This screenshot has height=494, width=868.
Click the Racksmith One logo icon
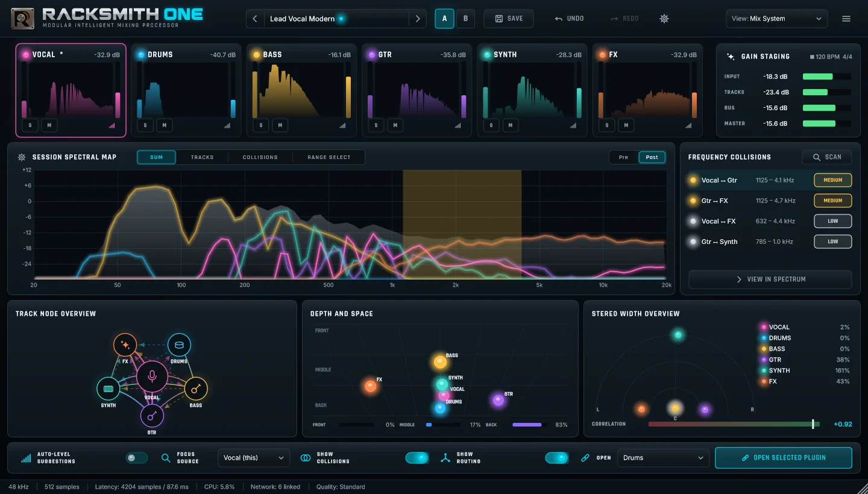pos(22,19)
